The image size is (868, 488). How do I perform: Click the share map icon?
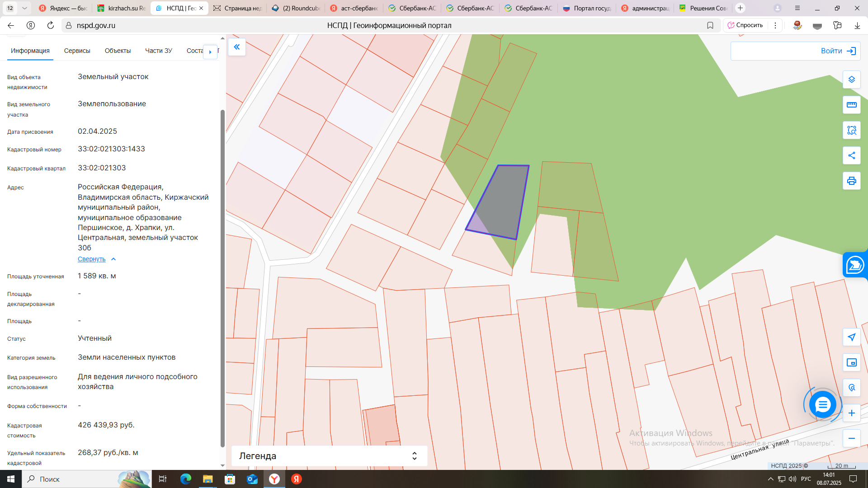point(851,155)
